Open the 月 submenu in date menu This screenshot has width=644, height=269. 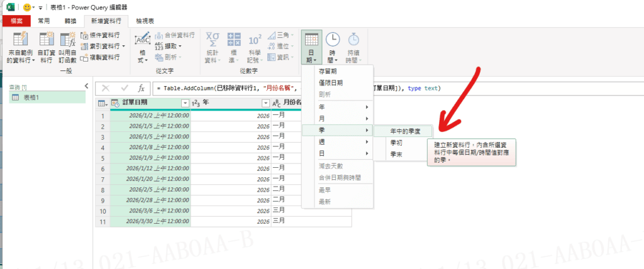[338, 119]
